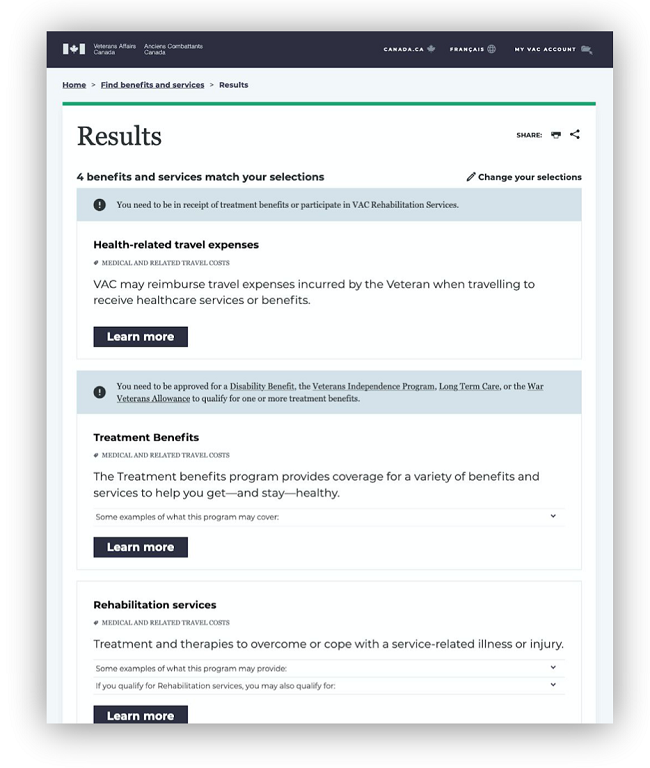The image size is (650, 768).
Task: Click the alert icon in the Disability Benefit notice
Action: click(x=99, y=392)
